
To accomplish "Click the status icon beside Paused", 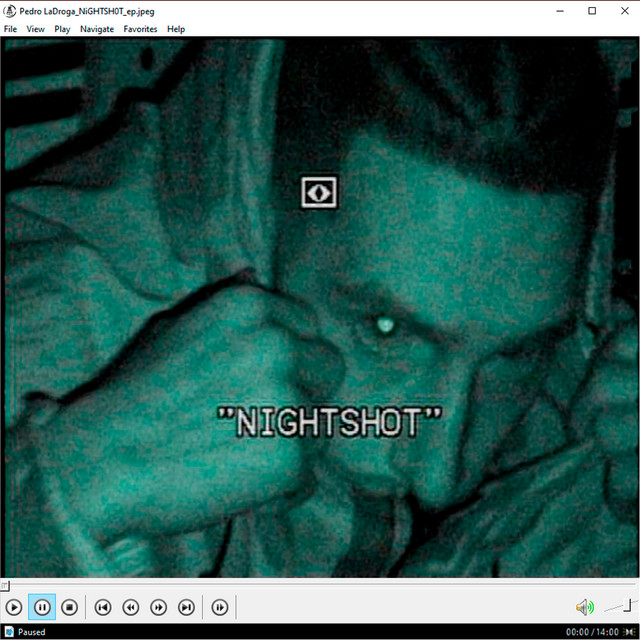I will pyautogui.click(x=9, y=632).
